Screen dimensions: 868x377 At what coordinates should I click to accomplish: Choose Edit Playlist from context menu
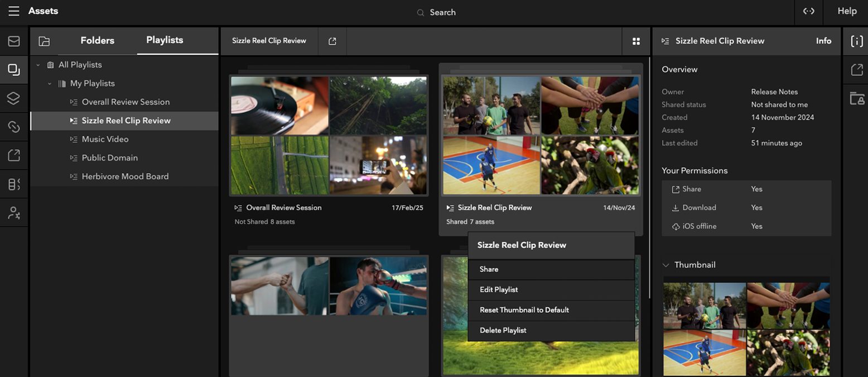499,289
